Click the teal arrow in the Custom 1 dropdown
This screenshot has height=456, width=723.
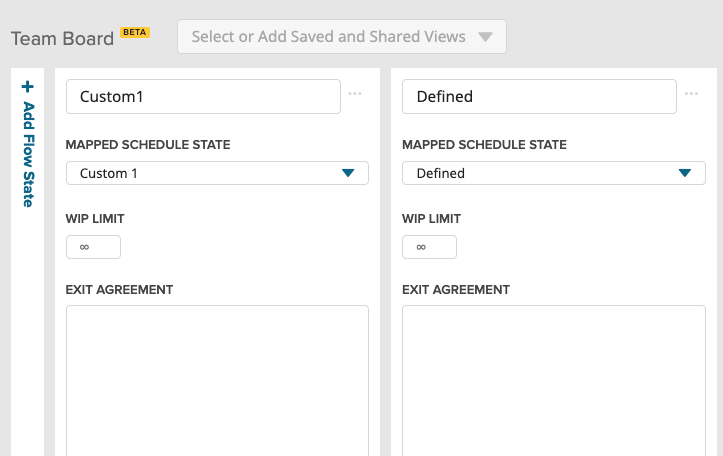348,173
